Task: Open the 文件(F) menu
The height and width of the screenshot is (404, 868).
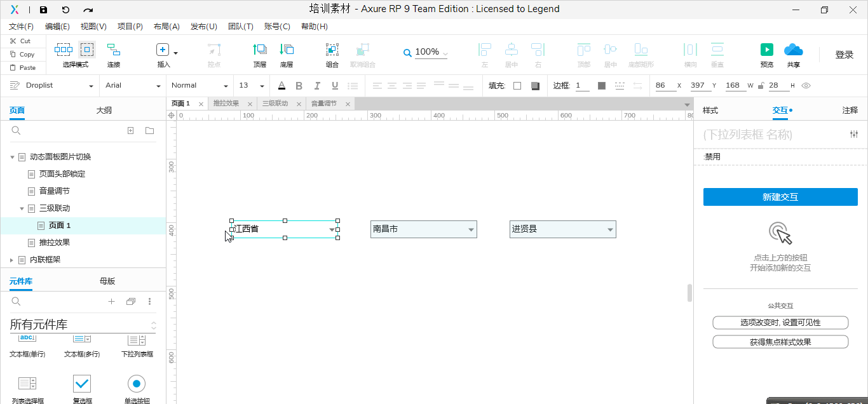Action: (x=21, y=27)
